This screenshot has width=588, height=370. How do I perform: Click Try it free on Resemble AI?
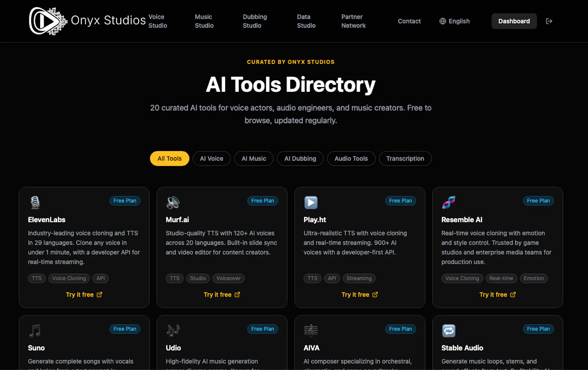pos(497,295)
